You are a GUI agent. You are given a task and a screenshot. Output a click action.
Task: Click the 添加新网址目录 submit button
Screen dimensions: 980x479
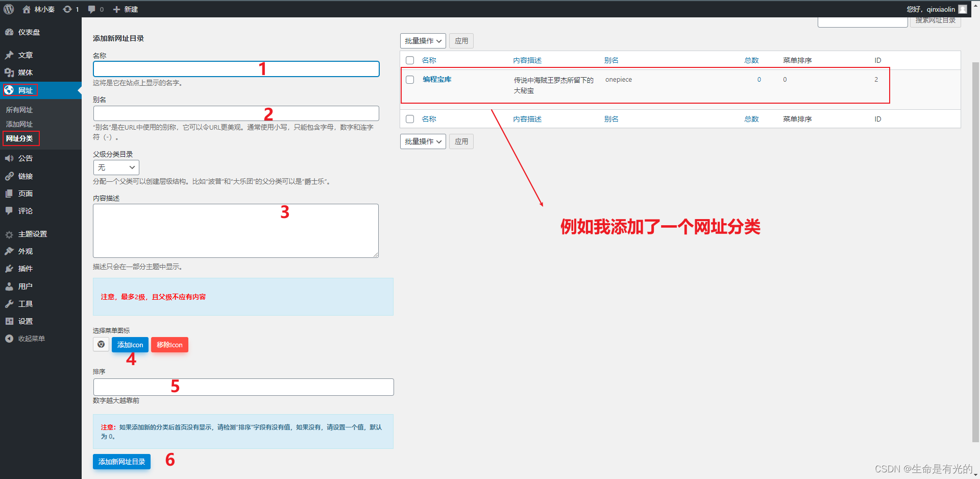(x=121, y=462)
